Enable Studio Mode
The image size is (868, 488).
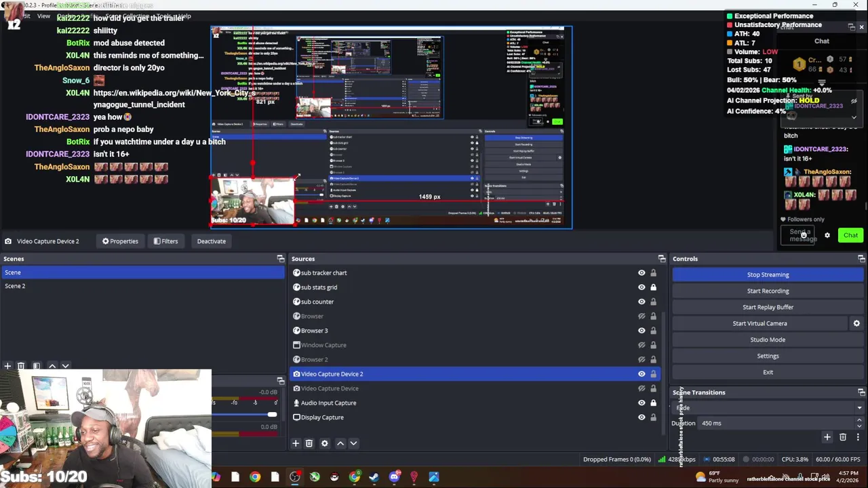768,340
